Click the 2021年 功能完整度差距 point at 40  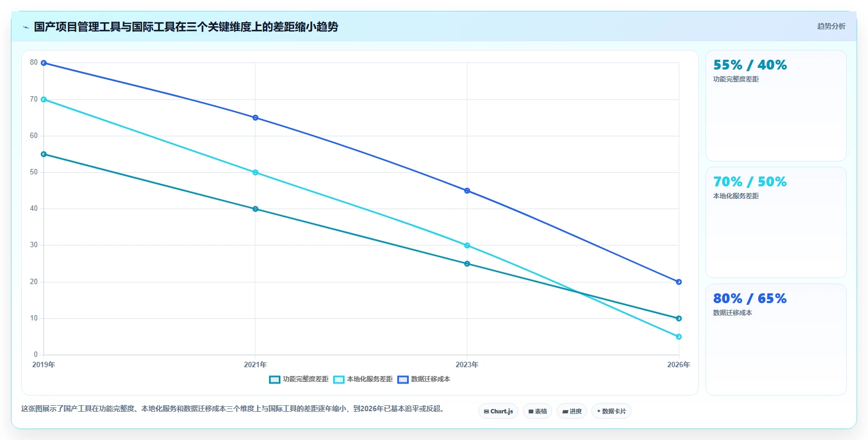[x=255, y=209]
